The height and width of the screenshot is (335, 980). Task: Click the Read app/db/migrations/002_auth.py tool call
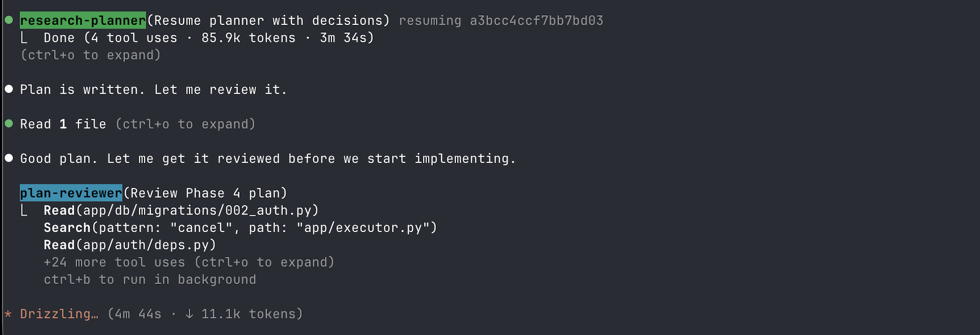coord(181,210)
